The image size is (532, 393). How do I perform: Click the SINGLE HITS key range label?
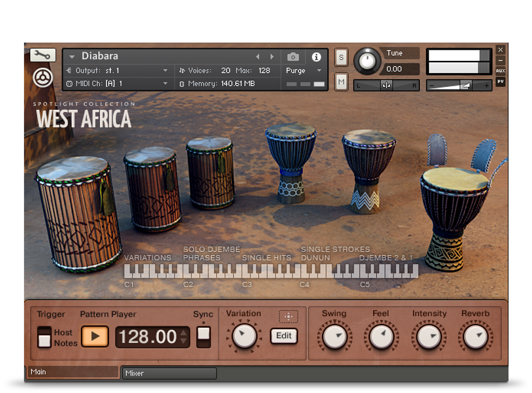pyautogui.click(x=266, y=258)
